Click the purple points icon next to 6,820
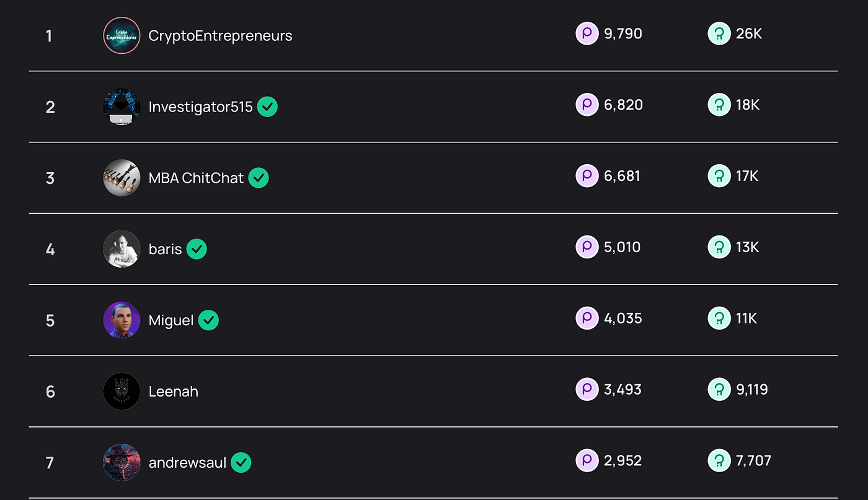868x500 pixels. [587, 105]
